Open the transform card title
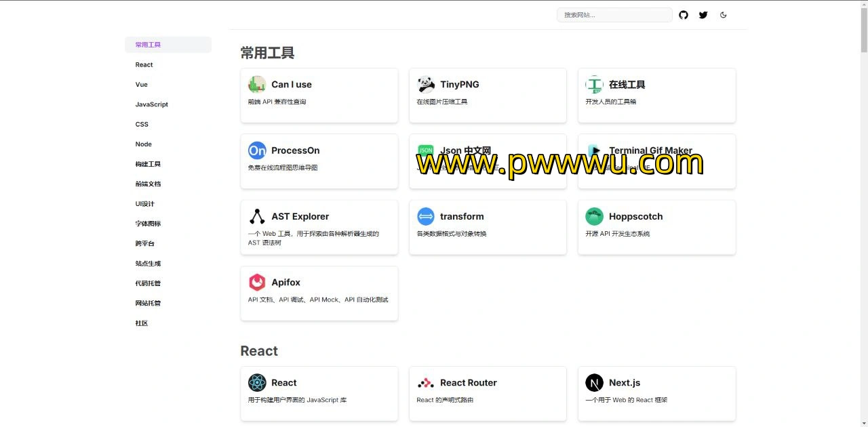 462,216
